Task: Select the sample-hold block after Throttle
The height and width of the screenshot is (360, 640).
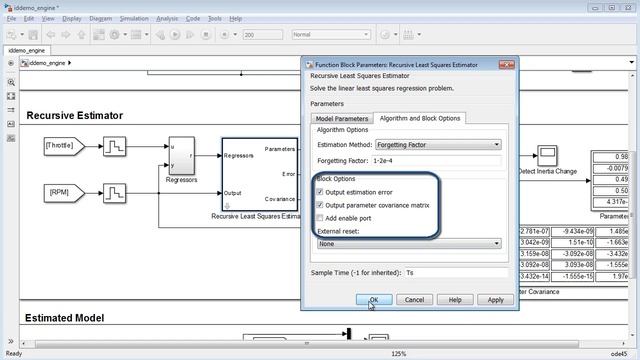Action: click(114, 146)
